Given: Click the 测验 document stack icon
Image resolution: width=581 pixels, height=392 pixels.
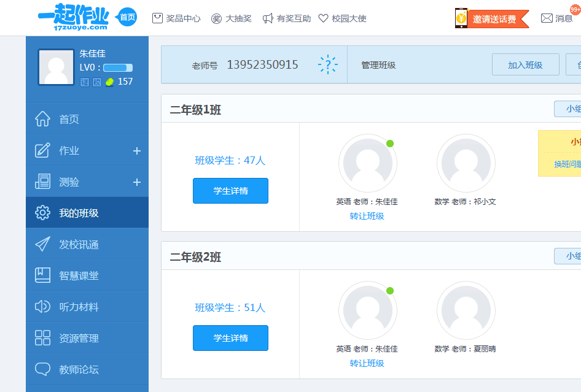Looking at the screenshot, I should [x=42, y=182].
